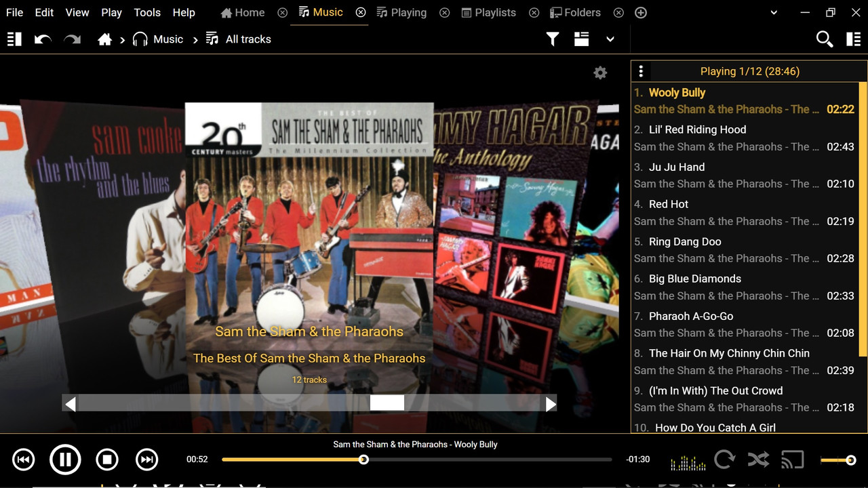
Task: Pause the currently playing track
Action: click(65, 459)
